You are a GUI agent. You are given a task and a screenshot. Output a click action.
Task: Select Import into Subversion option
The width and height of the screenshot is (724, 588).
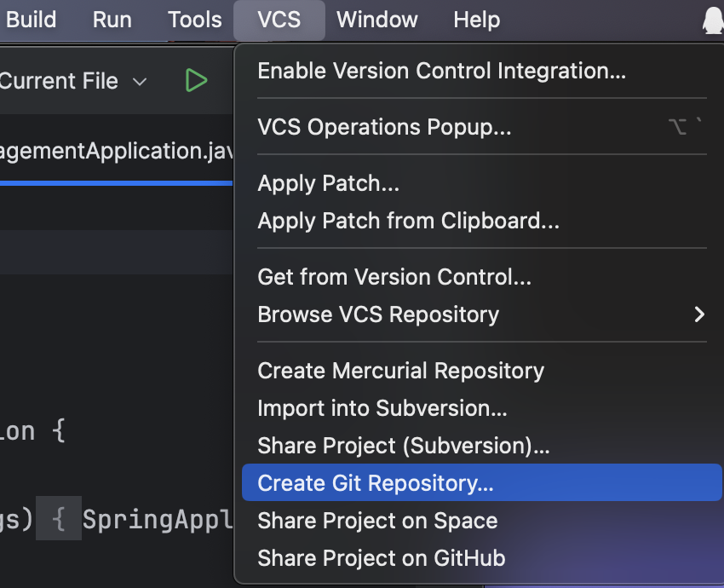point(382,408)
